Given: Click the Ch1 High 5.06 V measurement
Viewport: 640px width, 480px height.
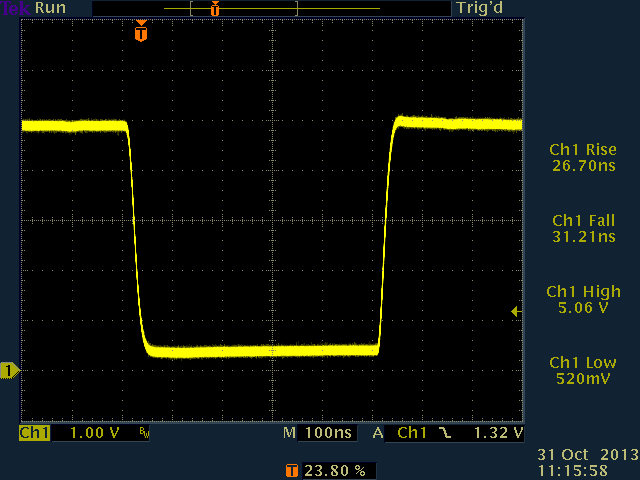Looking at the screenshot, I should click(x=581, y=299).
